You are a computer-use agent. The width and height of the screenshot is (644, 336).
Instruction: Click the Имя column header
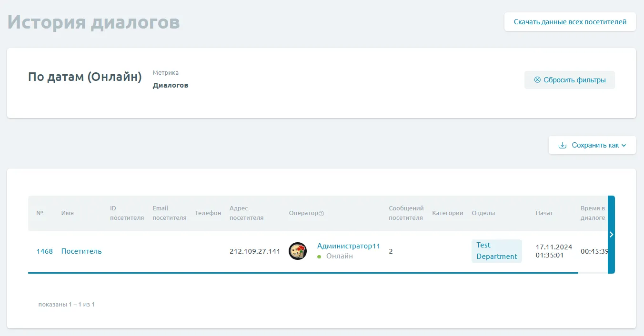(x=67, y=213)
